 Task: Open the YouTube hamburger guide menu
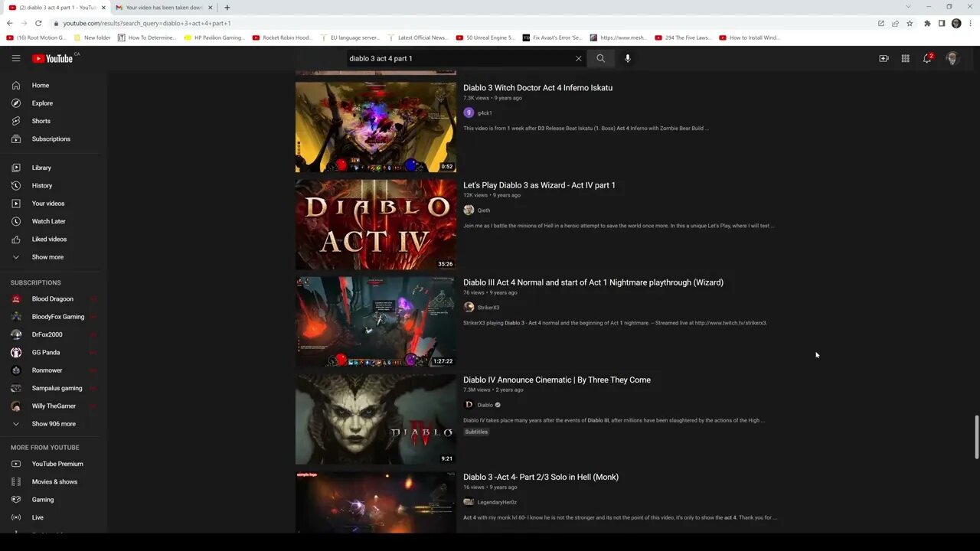click(x=16, y=58)
